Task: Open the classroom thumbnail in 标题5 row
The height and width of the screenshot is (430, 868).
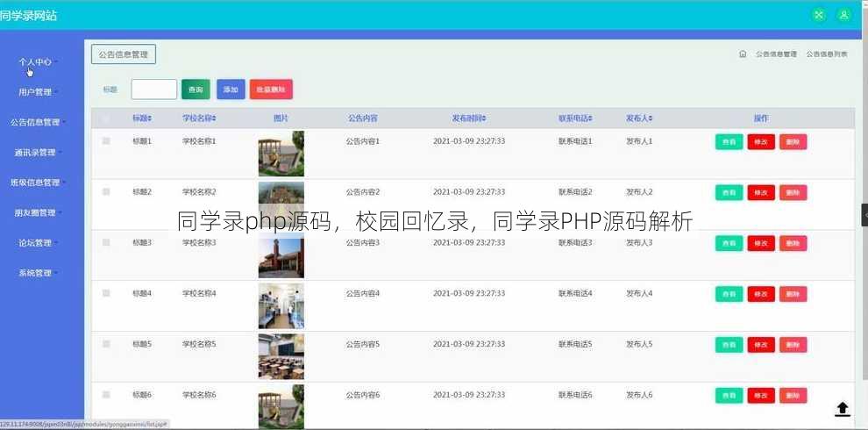Action: pyautogui.click(x=281, y=356)
